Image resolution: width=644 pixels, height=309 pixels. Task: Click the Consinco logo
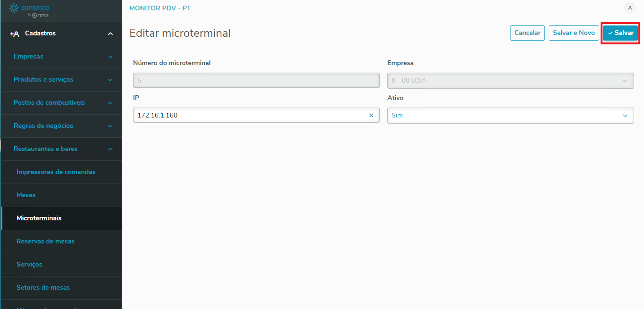pos(29,10)
